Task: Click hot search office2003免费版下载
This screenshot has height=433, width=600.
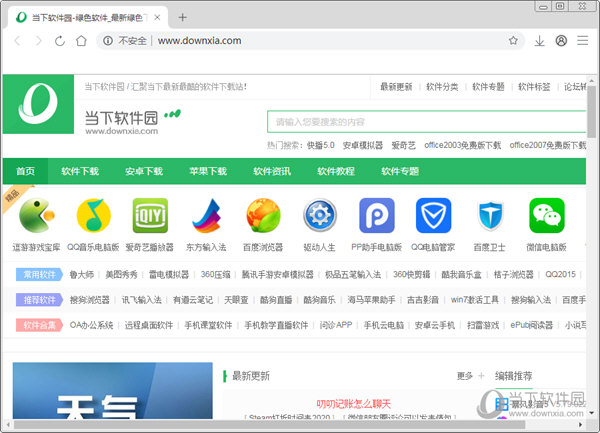Action: point(462,145)
